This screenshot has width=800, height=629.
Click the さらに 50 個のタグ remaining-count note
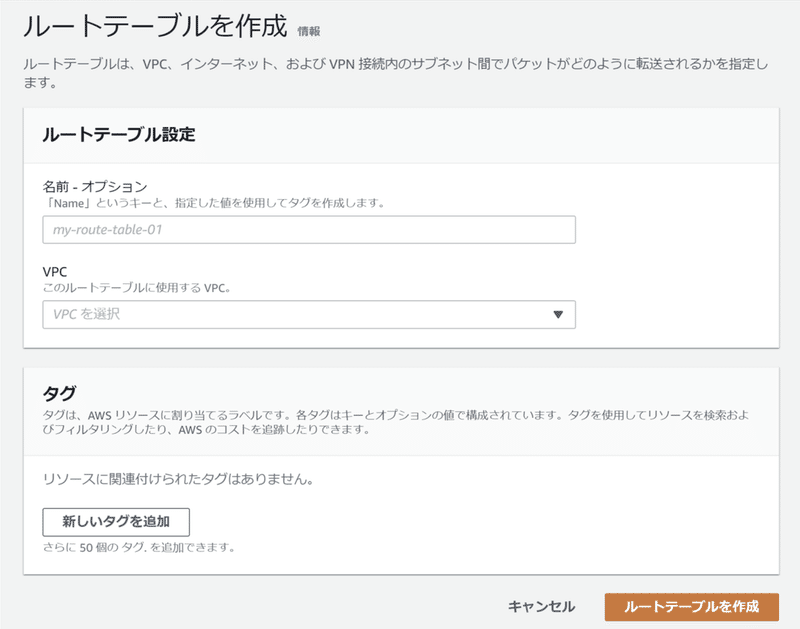[x=139, y=548]
